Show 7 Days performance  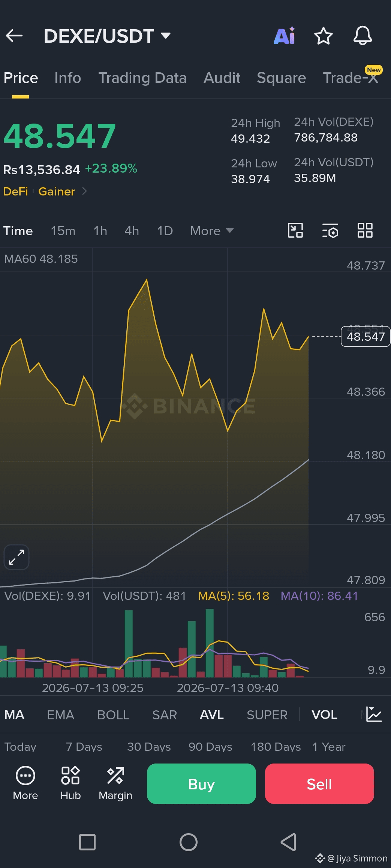[84, 747]
